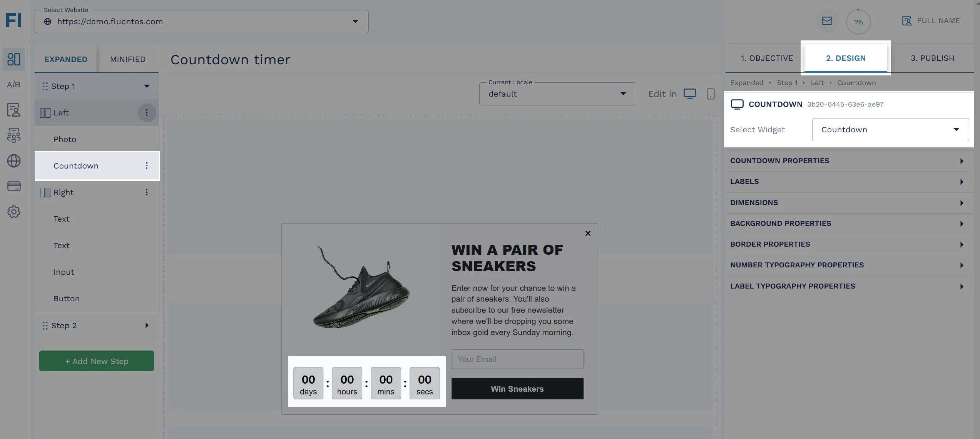Viewport: 980px width, 439px height.
Task: Expand Step 2 section
Action: 147,325
